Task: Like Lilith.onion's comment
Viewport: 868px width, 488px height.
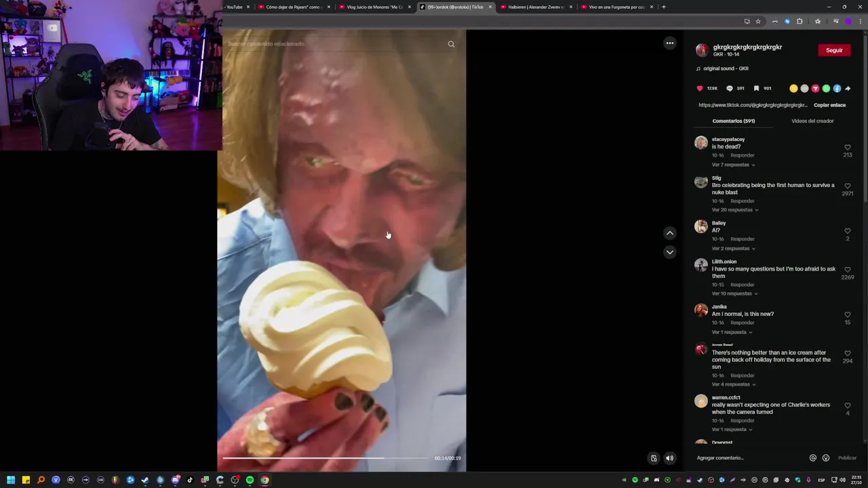Action: (848, 270)
